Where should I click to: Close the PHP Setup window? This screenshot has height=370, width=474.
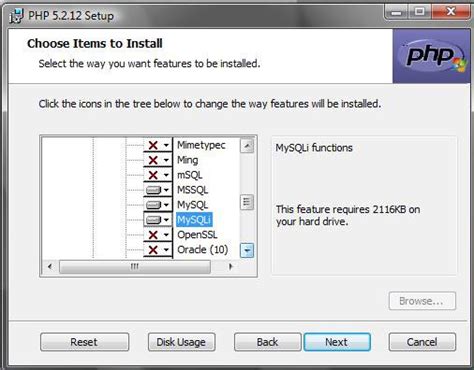coord(451,12)
